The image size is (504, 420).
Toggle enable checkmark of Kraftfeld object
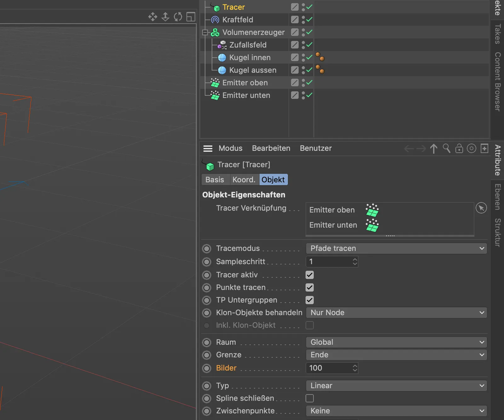tap(309, 20)
